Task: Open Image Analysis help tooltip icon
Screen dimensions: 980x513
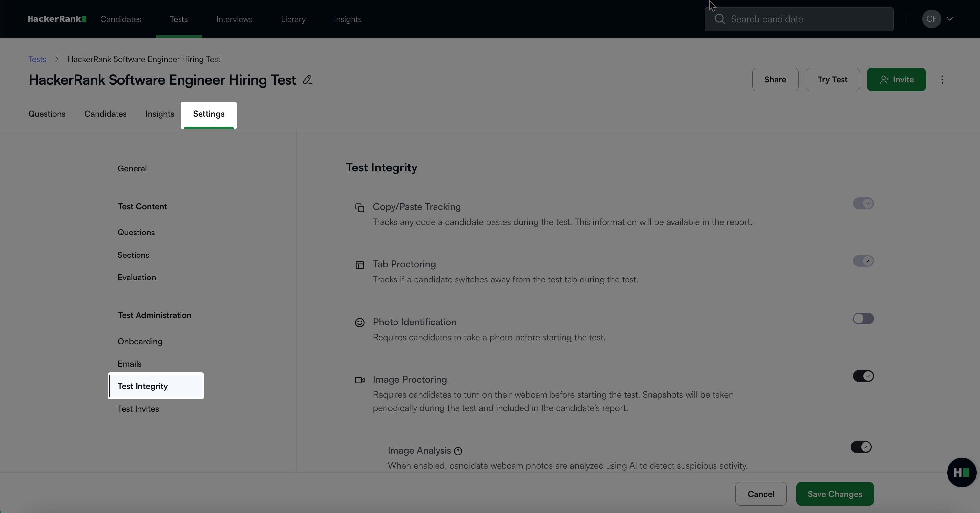Action: pos(458,451)
